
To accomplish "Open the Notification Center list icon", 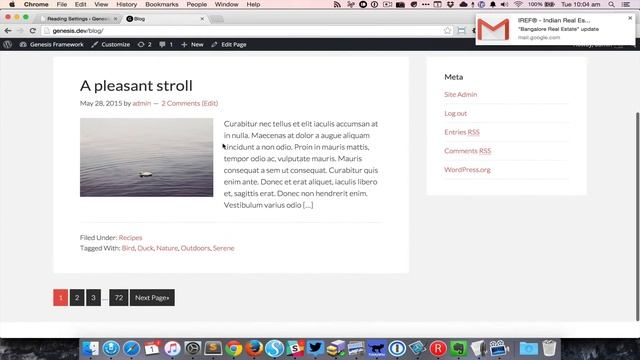I will click(626, 4).
